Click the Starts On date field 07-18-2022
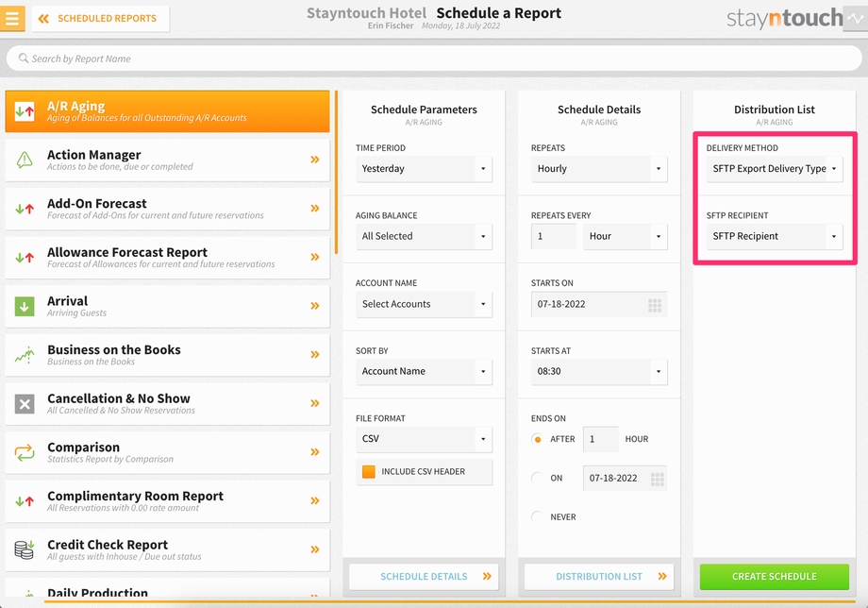 click(x=599, y=304)
